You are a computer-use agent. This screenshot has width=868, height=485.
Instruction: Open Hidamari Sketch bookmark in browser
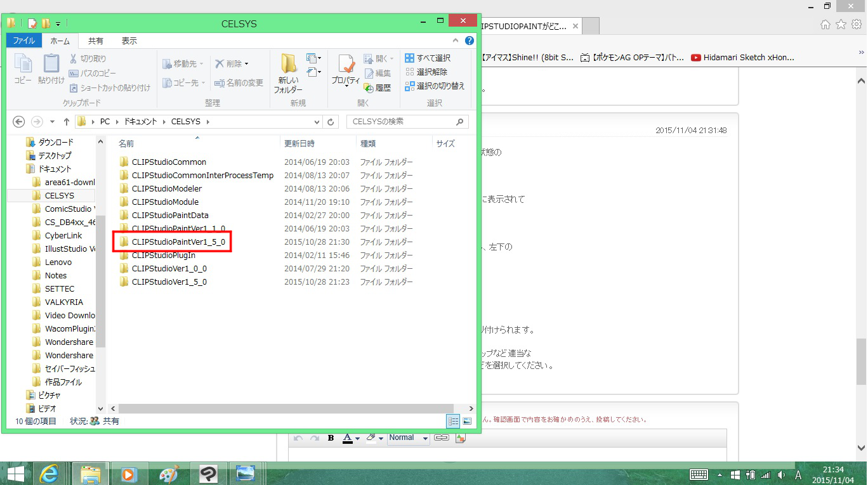pyautogui.click(x=743, y=57)
